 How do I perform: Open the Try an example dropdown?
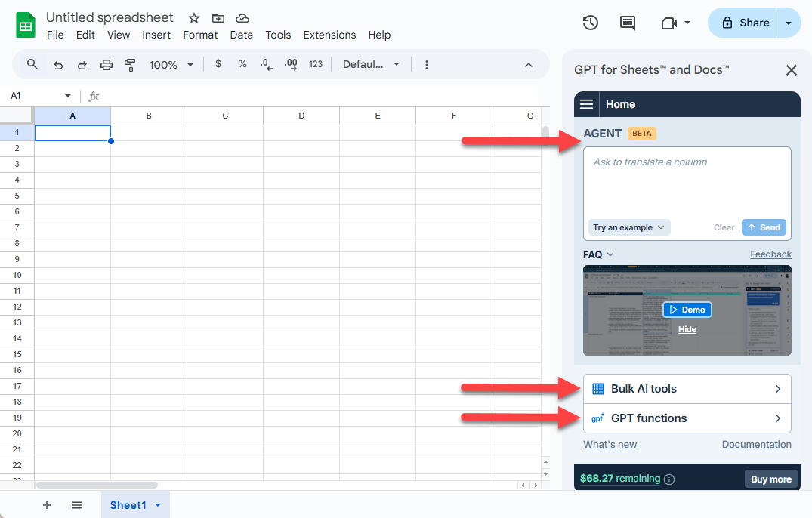628,227
